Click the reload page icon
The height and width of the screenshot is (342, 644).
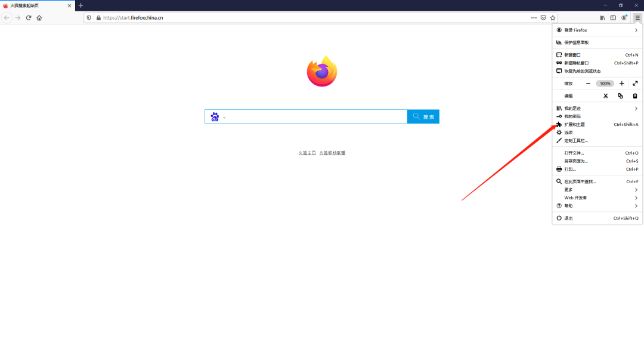click(x=28, y=18)
